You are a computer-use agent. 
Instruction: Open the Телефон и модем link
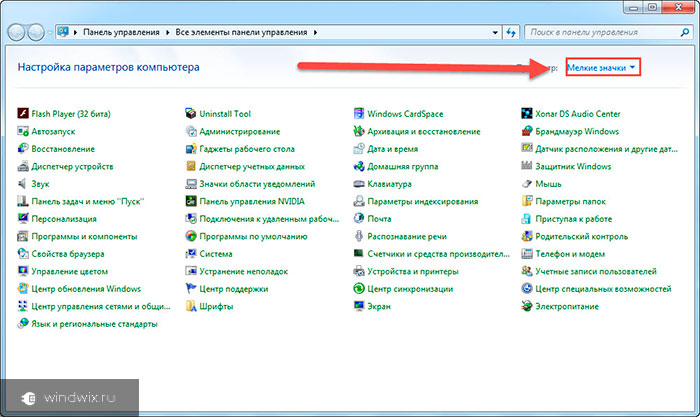tap(570, 254)
